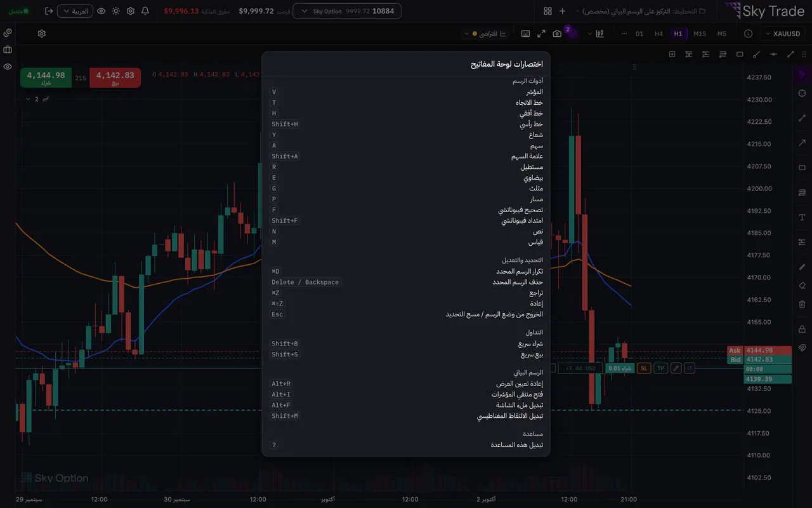The height and width of the screenshot is (508, 812).
Task: Click the fullscreen expand arrows icon
Action: tap(541, 34)
